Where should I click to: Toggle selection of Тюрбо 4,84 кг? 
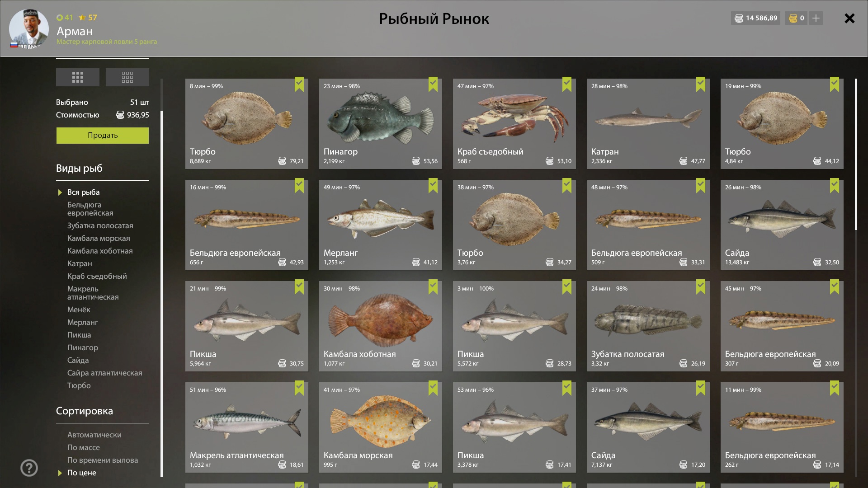coord(835,84)
